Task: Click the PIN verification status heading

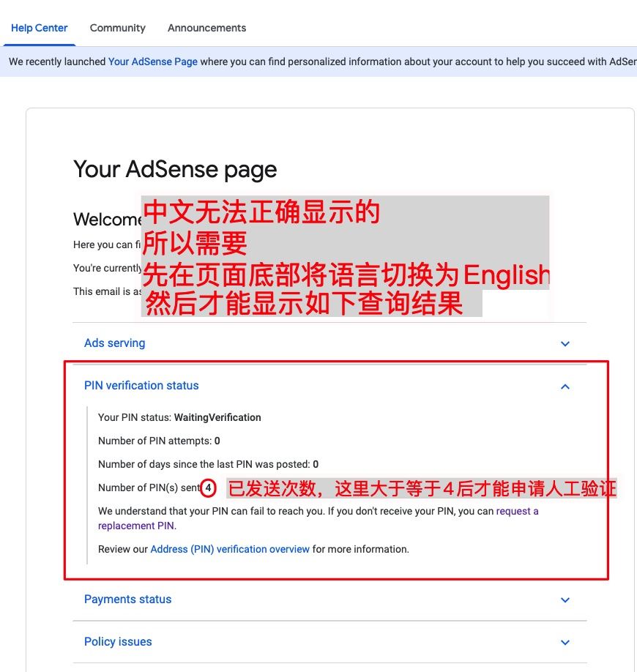Action: pos(141,385)
